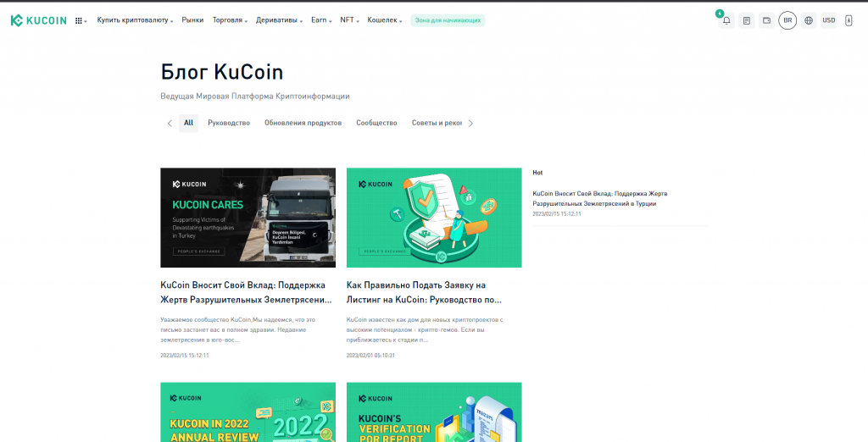Expand the Earn dropdown menu
868x442 pixels.
(321, 20)
